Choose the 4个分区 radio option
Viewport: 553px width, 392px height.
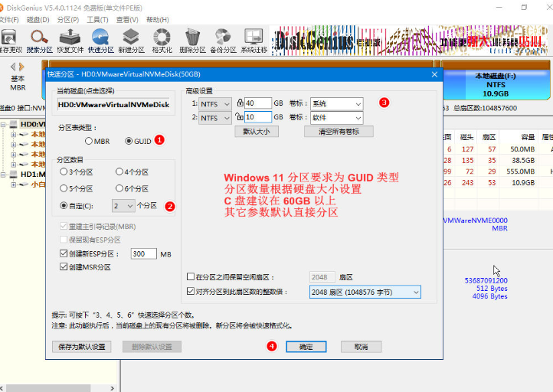[120, 172]
